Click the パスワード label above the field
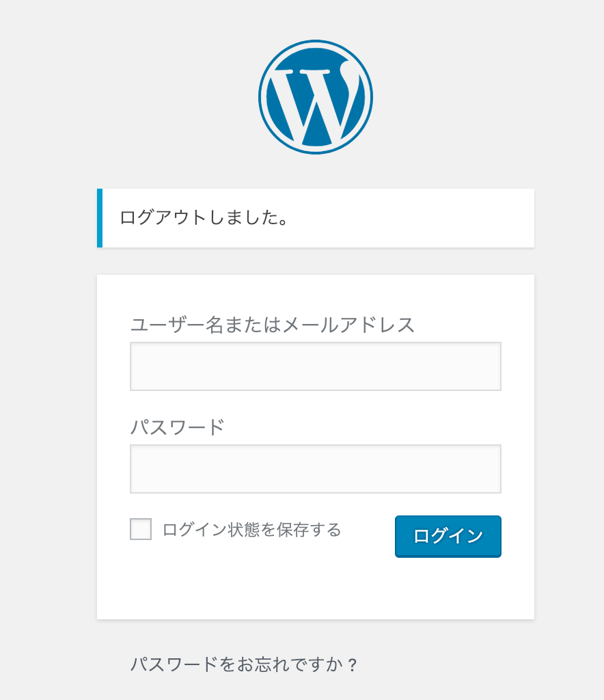 (177, 427)
